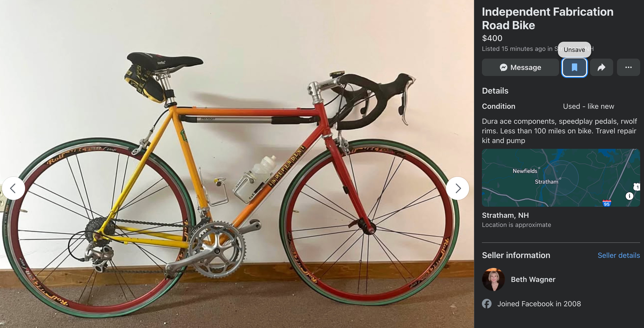
Task: Go back to the previous photo
Action: tap(13, 188)
